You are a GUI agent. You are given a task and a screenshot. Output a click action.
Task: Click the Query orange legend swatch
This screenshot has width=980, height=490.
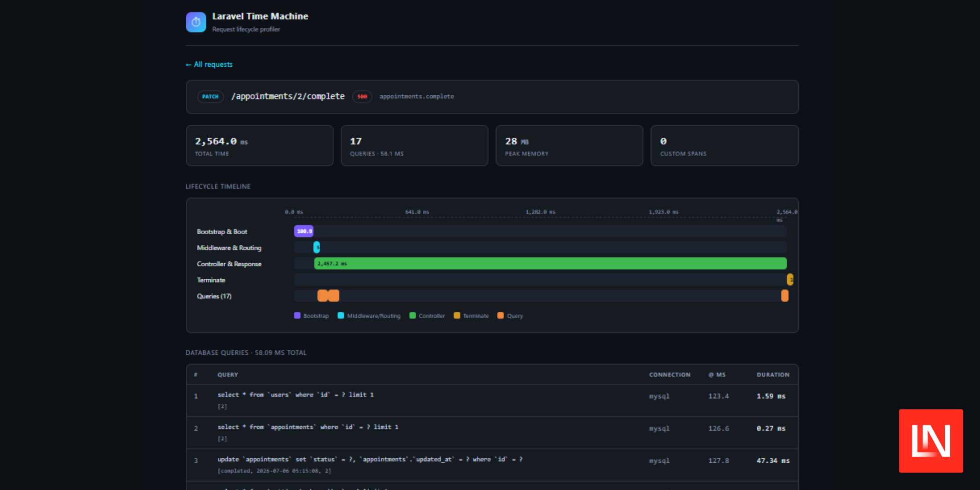coord(501,315)
